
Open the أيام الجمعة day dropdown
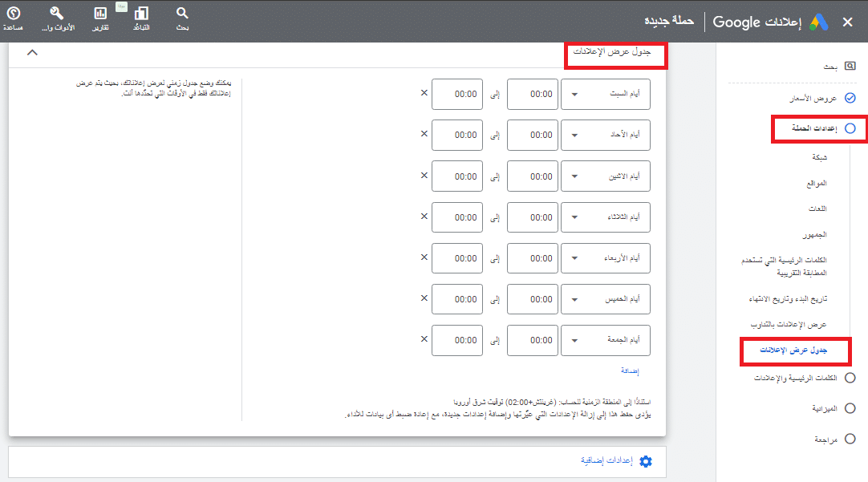(606, 340)
